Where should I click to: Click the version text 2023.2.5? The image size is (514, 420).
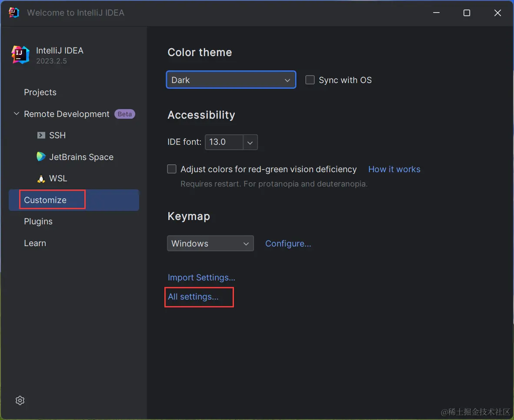pos(51,61)
